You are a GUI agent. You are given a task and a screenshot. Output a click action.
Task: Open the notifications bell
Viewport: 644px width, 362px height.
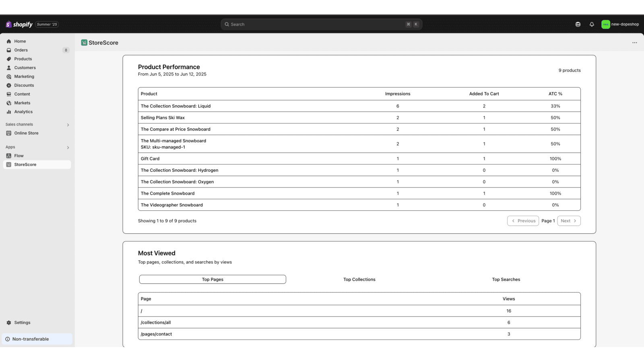(592, 24)
